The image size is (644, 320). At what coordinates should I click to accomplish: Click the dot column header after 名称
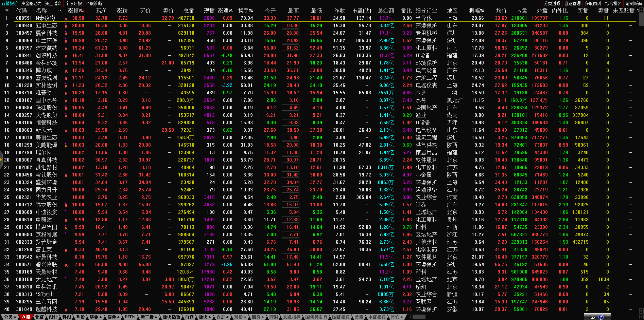pos(60,11)
